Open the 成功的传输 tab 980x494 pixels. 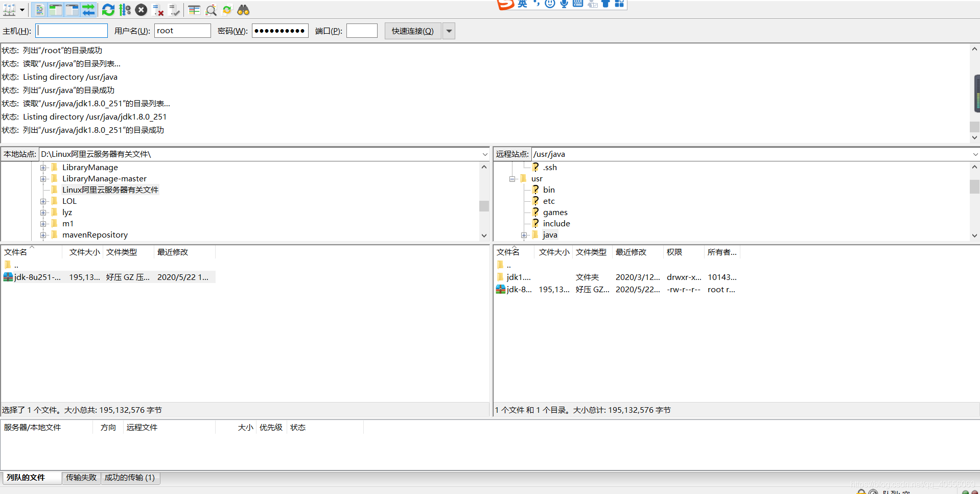[130, 478]
